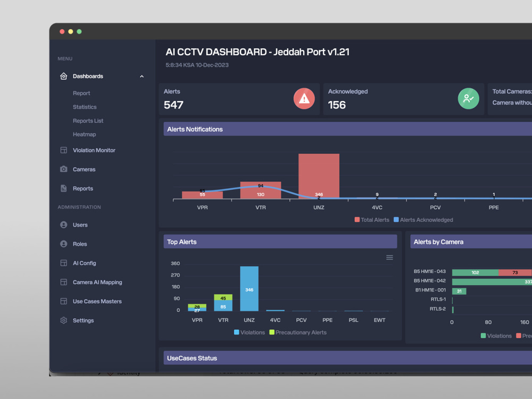Open the Reports sidebar link
The width and height of the screenshot is (532, 399).
pyautogui.click(x=83, y=188)
